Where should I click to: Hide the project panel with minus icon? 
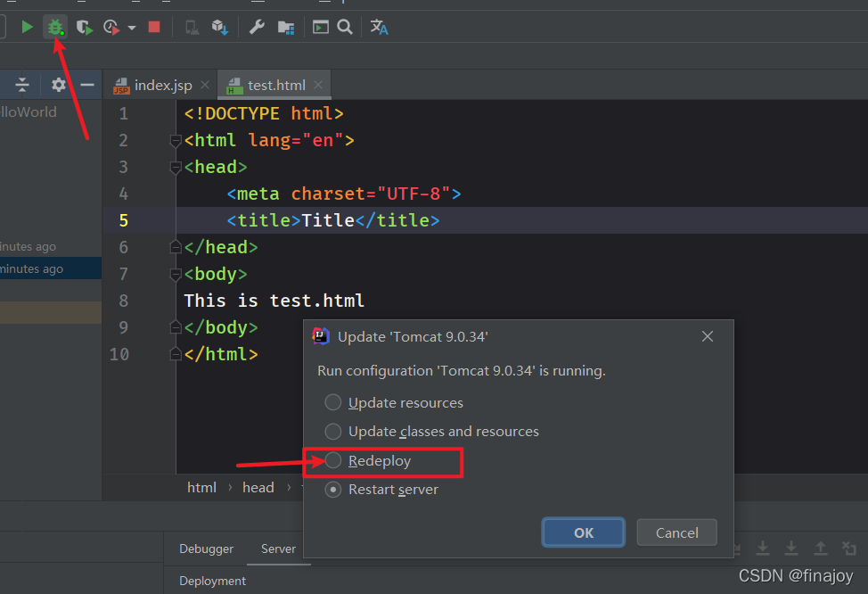(87, 85)
